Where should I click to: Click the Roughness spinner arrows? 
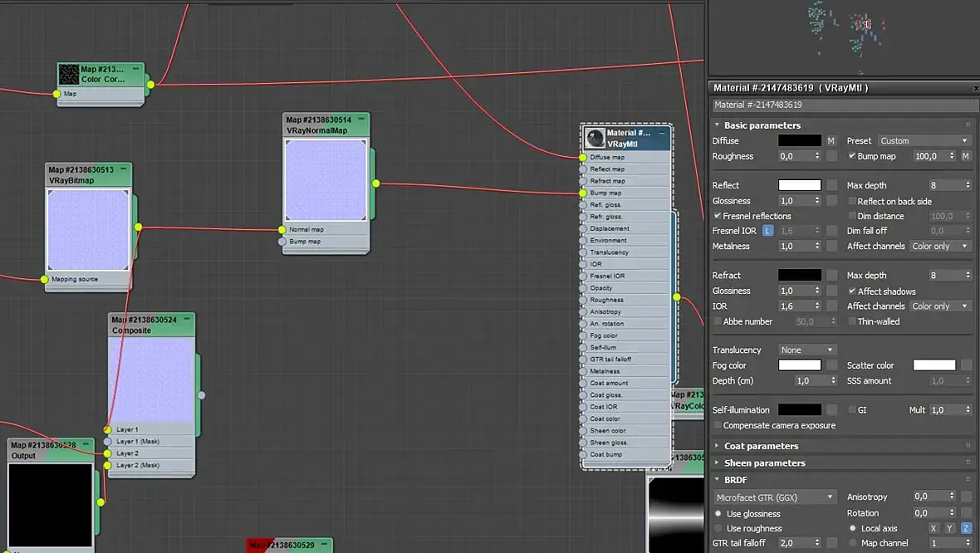(817, 156)
